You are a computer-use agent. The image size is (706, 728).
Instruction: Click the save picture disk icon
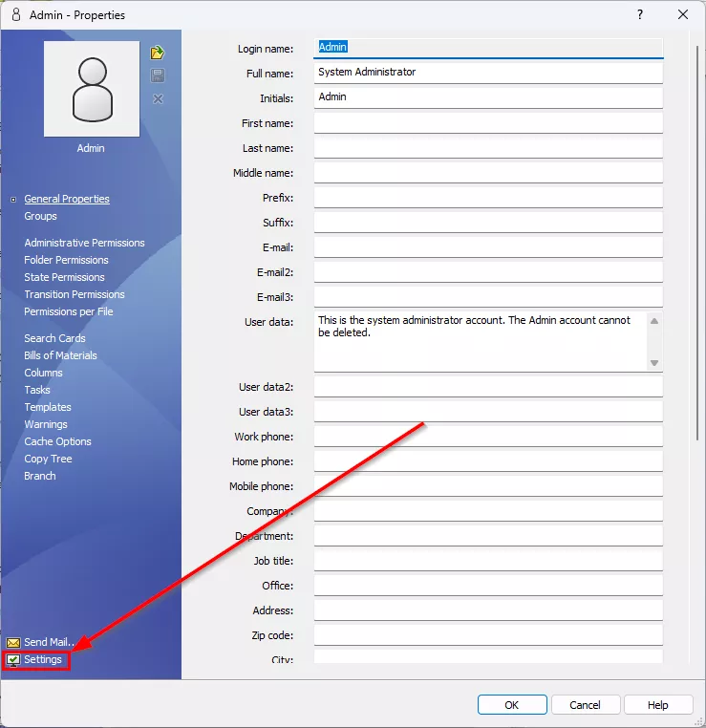[158, 75]
